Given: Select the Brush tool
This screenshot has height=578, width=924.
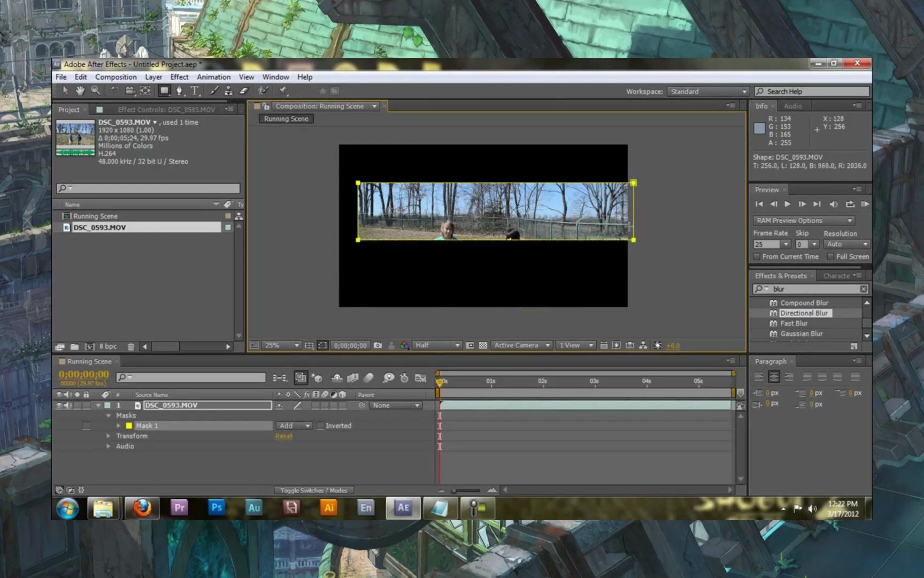Looking at the screenshot, I should [214, 91].
